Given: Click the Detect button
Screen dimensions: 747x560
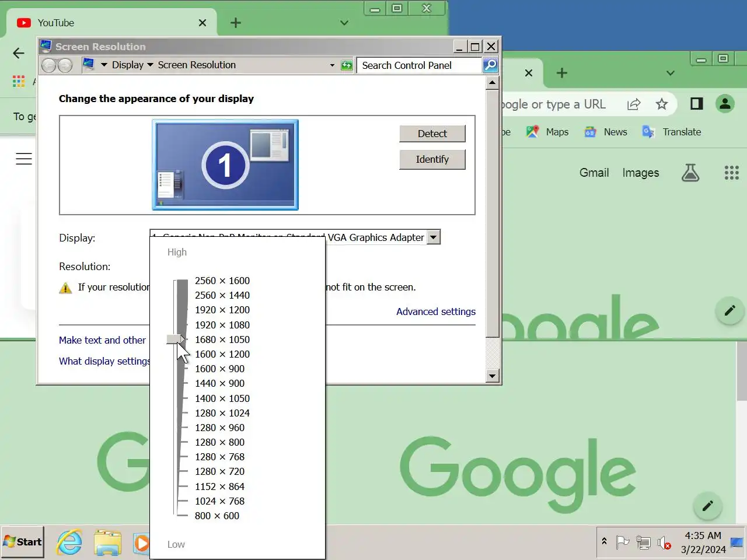Looking at the screenshot, I should 432,134.
